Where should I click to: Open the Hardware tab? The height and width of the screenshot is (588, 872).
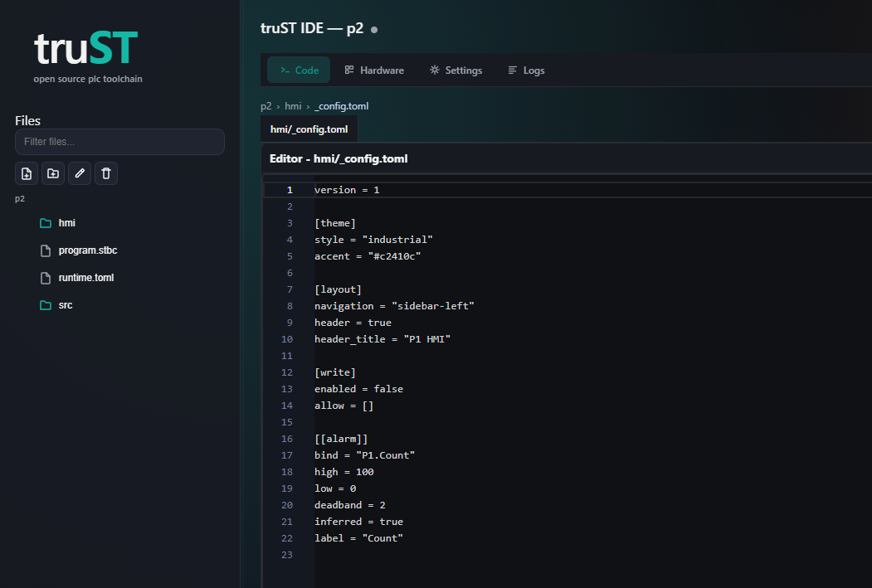pyautogui.click(x=374, y=70)
